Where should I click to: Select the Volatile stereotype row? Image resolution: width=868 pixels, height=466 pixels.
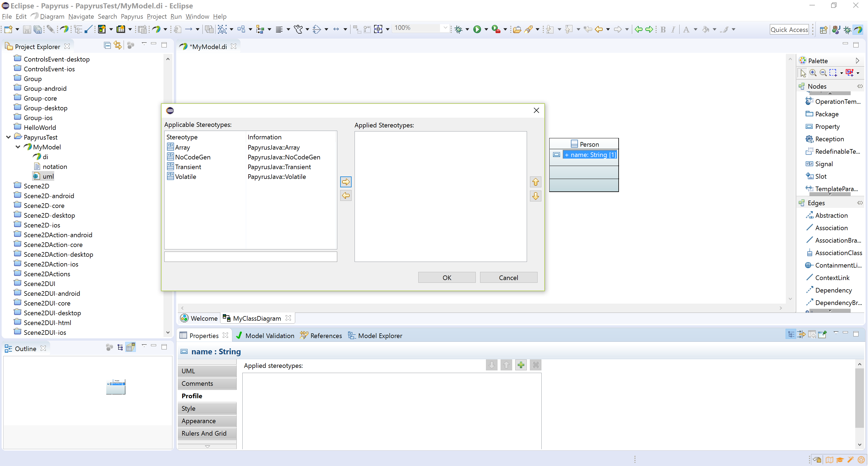coord(251,176)
